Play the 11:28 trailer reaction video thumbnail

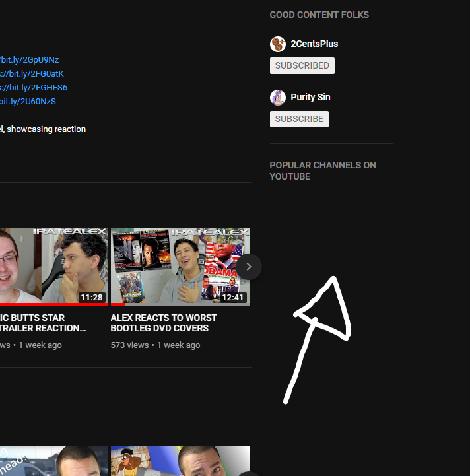54,267
